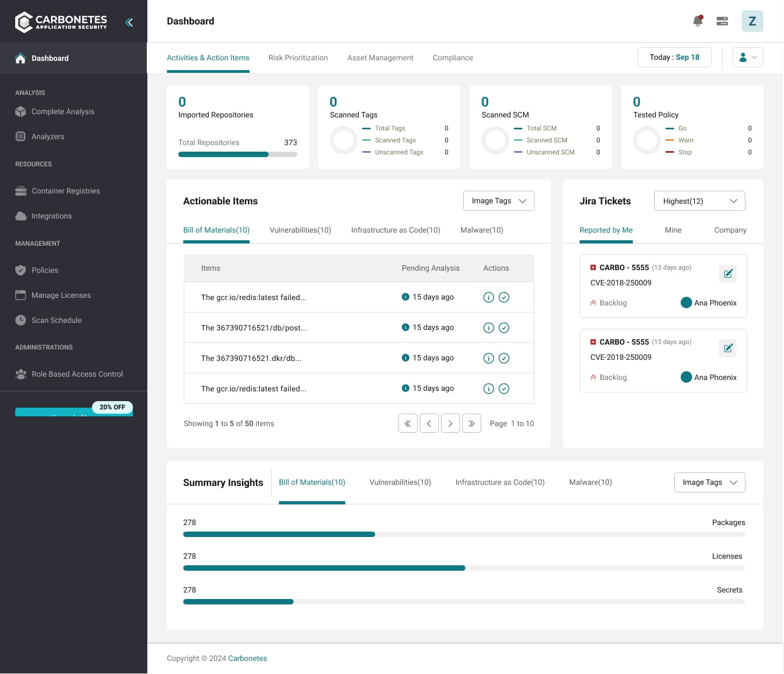Edit the second CARBO - 5555 ticket
784x674 pixels.
728,348
